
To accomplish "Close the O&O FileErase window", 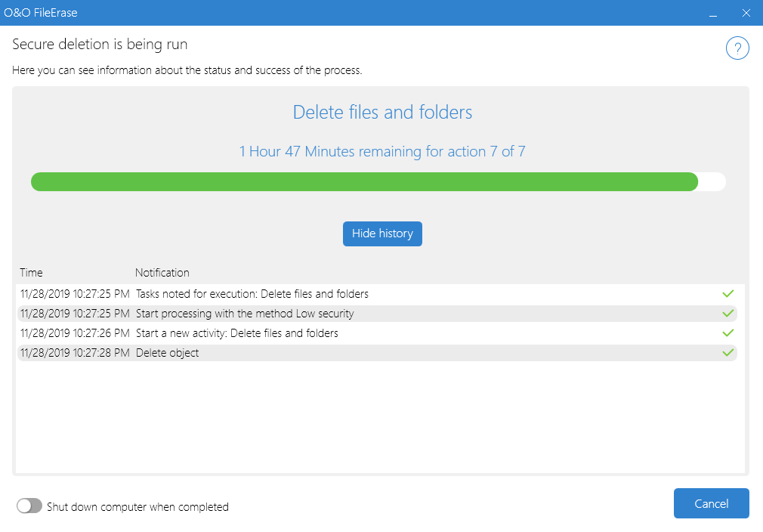I will pos(746,13).
